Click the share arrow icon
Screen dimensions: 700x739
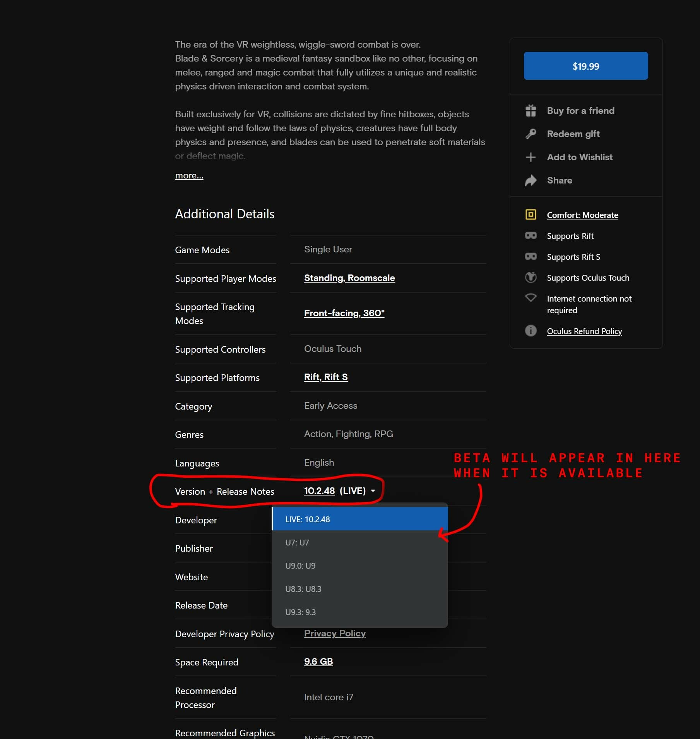[531, 180]
